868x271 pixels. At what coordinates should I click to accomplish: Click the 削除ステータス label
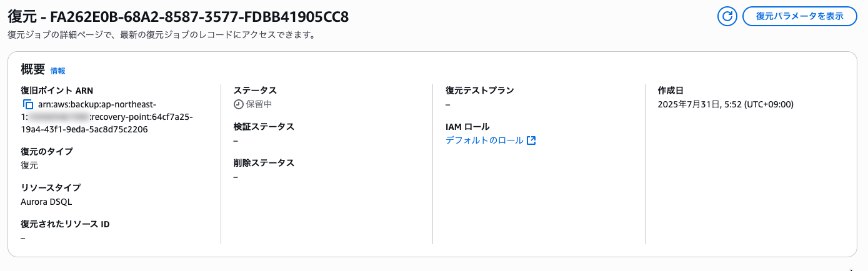click(x=264, y=163)
